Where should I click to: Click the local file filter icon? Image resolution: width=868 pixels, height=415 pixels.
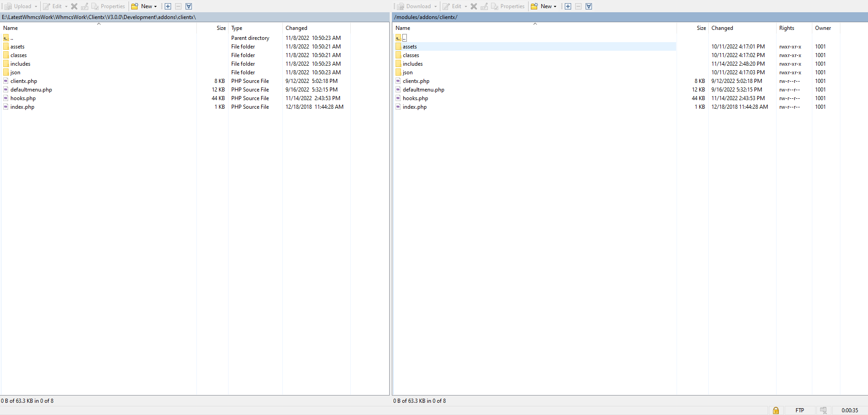189,6
